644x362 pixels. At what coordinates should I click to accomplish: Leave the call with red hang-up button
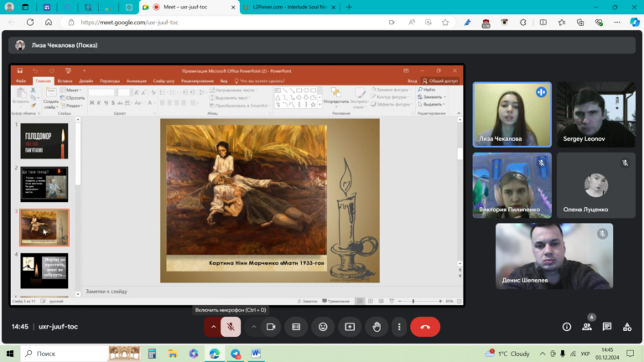(425, 327)
